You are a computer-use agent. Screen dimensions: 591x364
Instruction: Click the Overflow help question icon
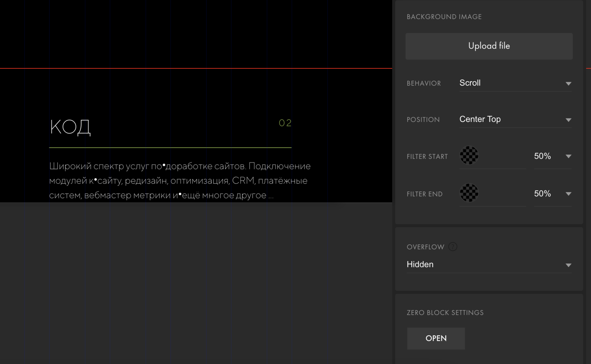click(x=453, y=247)
